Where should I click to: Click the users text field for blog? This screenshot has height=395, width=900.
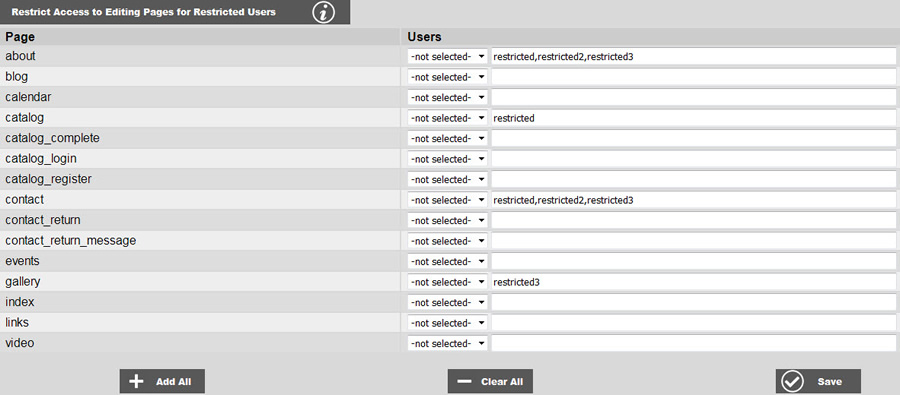[x=693, y=77]
